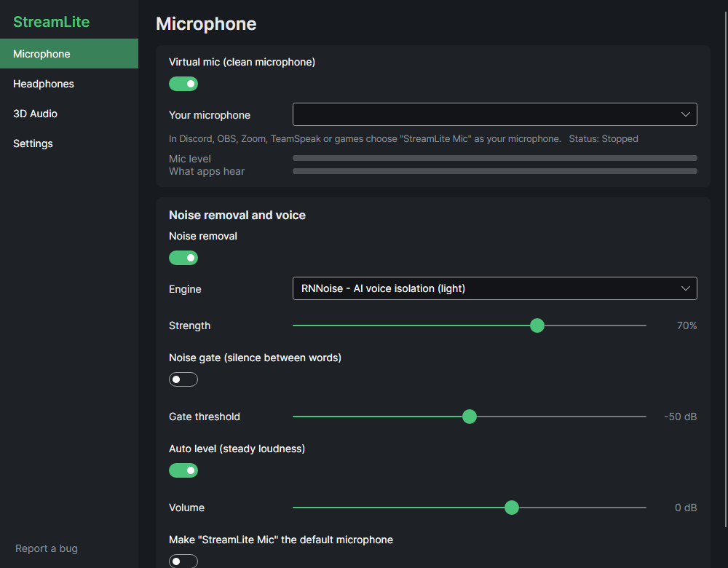728x568 pixels.
Task: Turn off the Noise removal switch
Action: 183,258
